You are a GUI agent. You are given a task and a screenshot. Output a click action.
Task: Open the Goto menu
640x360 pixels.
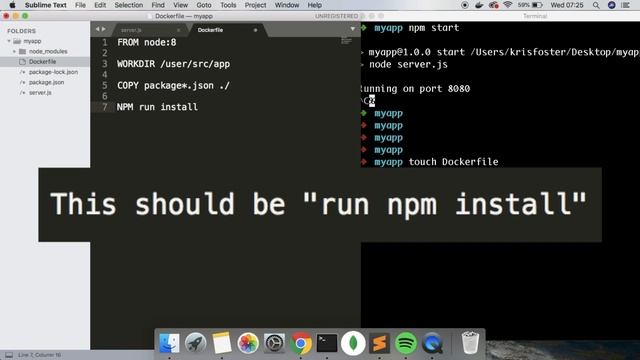coord(204,5)
